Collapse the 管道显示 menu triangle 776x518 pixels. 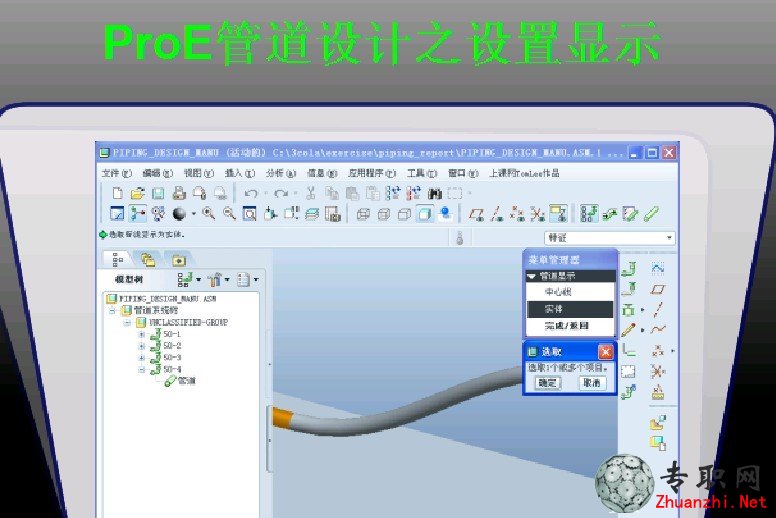coord(532,276)
